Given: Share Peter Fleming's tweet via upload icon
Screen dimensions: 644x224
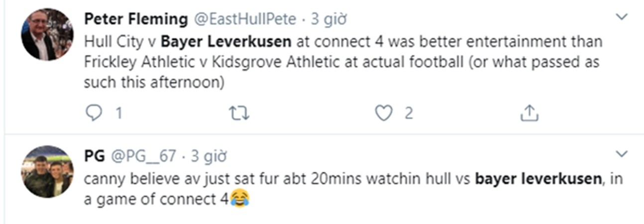Looking at the screenshot, I should (x=529, y=113).
